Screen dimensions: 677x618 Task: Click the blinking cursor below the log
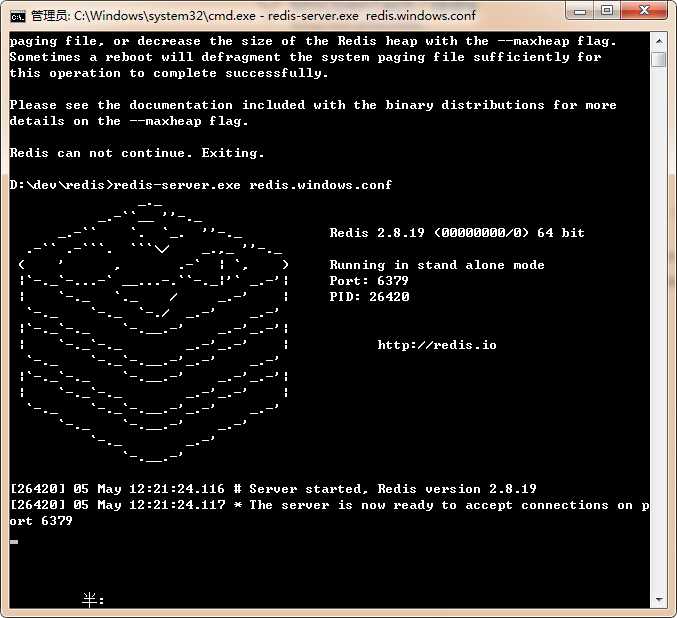pos(14,542)
